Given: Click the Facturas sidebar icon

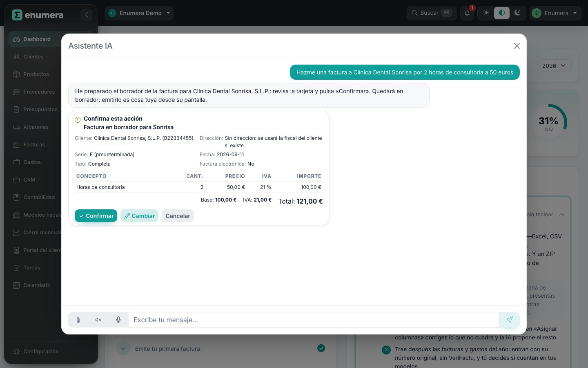Looking at the screenshot, I should pos(16,145).
